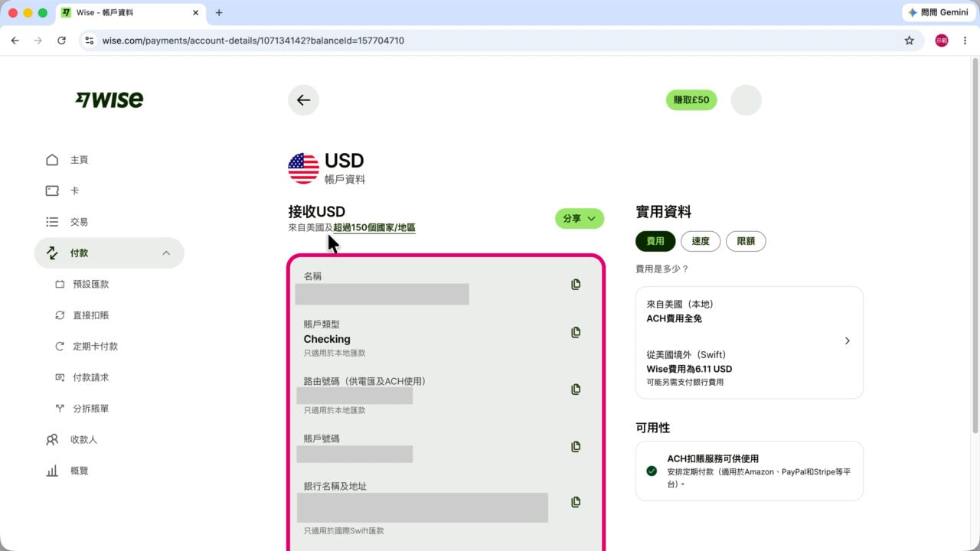980x551 pixels.
Task: Copy the account number (賬戶號碼)
Action: (x=576, y=446)
